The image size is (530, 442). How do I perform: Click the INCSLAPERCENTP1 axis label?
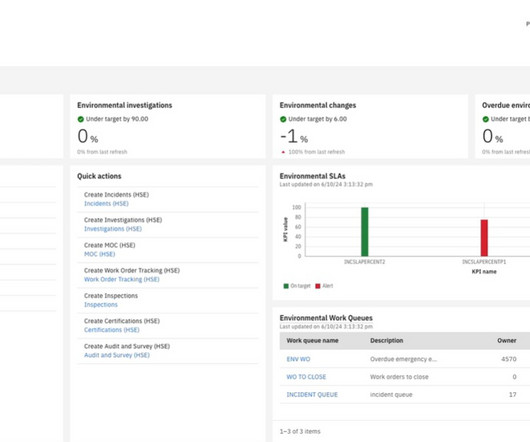pos(484,262)
